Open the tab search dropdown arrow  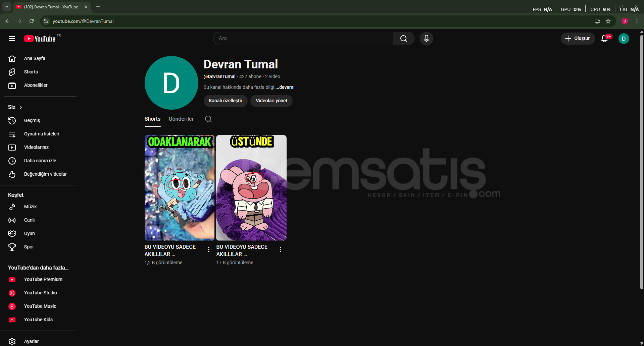[x=6, y=7]
